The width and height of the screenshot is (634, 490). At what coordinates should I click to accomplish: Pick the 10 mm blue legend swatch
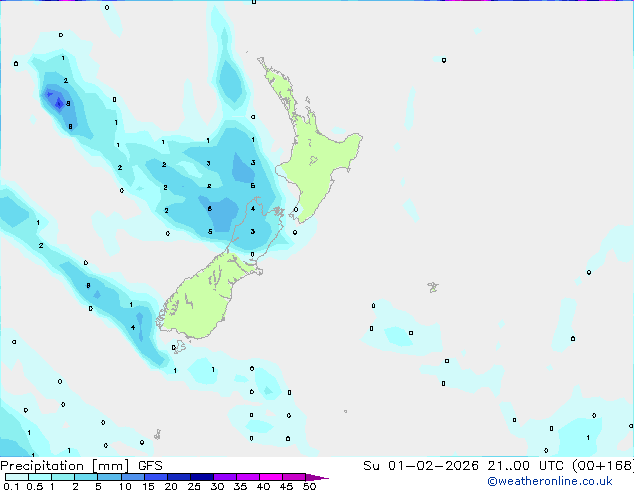[x=133, y=477]
